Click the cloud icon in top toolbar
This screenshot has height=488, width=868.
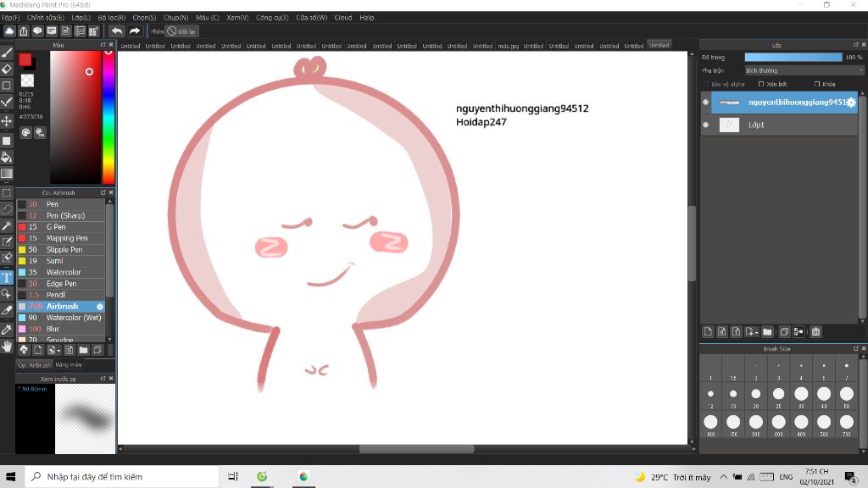(9, 31)
